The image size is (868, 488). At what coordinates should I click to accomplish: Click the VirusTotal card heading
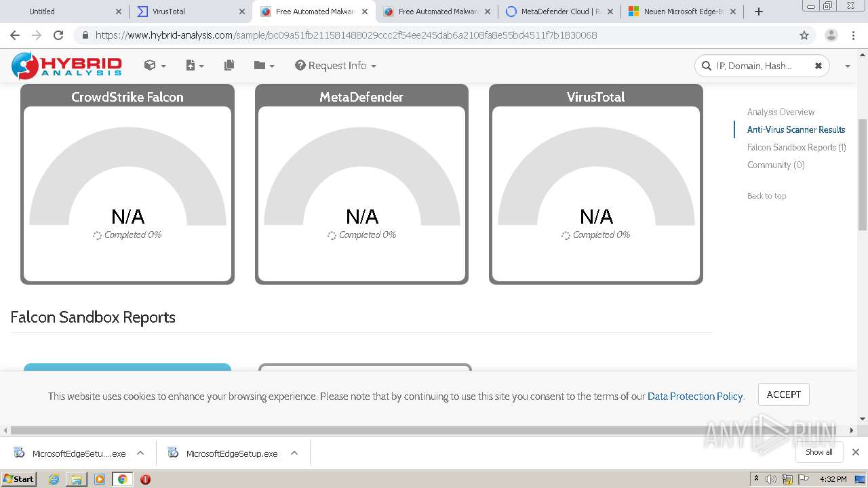[596, 97]
